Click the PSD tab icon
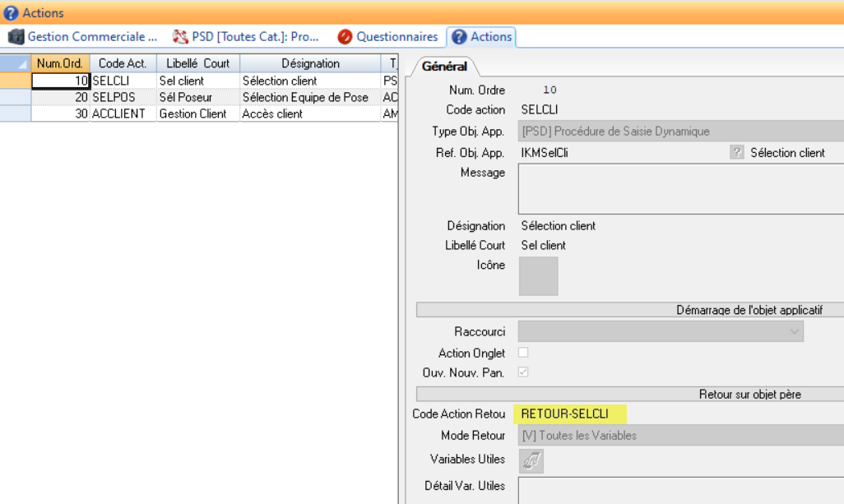The image size is (844, 504). point(180,37)
